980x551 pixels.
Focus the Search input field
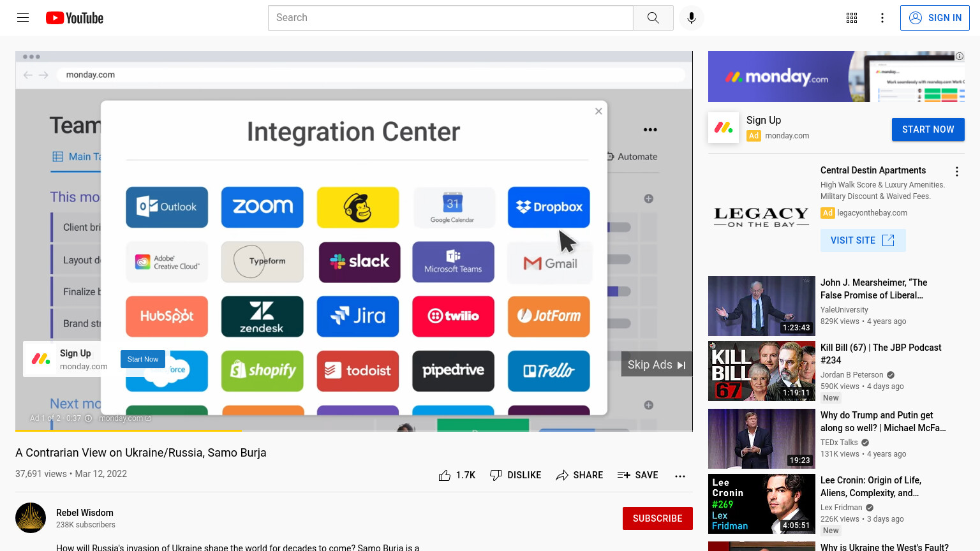point(450,18)
